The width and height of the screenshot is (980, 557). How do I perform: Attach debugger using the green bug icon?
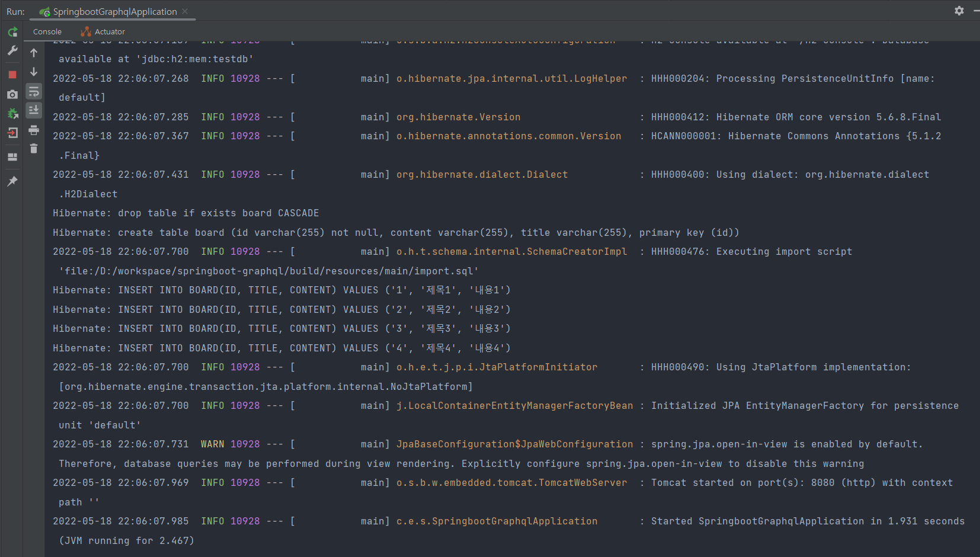pyautogui.click(x=12, y=113)
